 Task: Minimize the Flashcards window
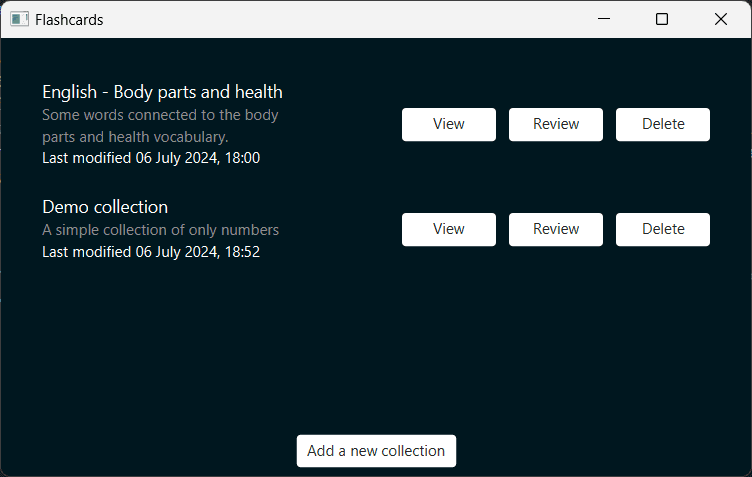603,19
